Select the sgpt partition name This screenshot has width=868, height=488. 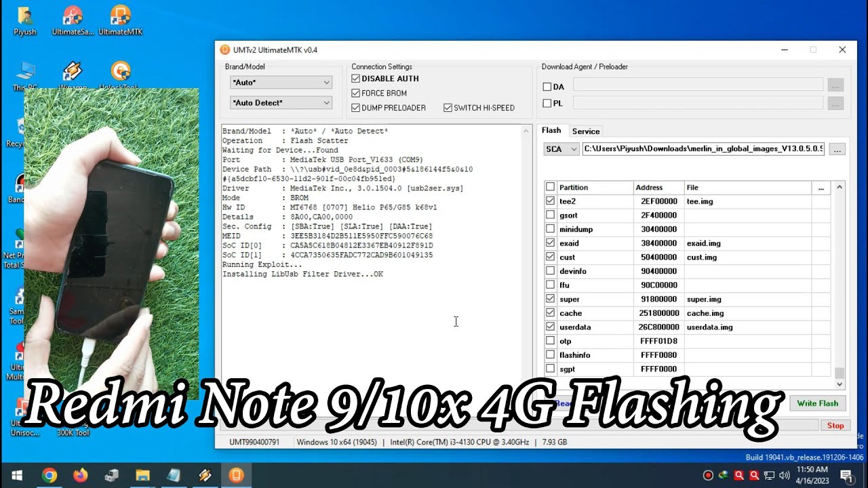click(x=567, y=369)
